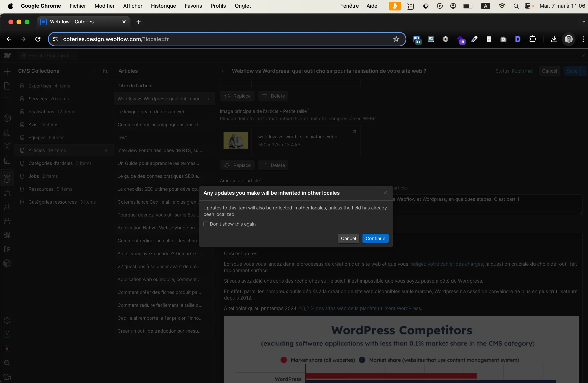The width and height of the screenshot is (588, 383).
Task: Select the Services collection
Action: pos(64,99)
